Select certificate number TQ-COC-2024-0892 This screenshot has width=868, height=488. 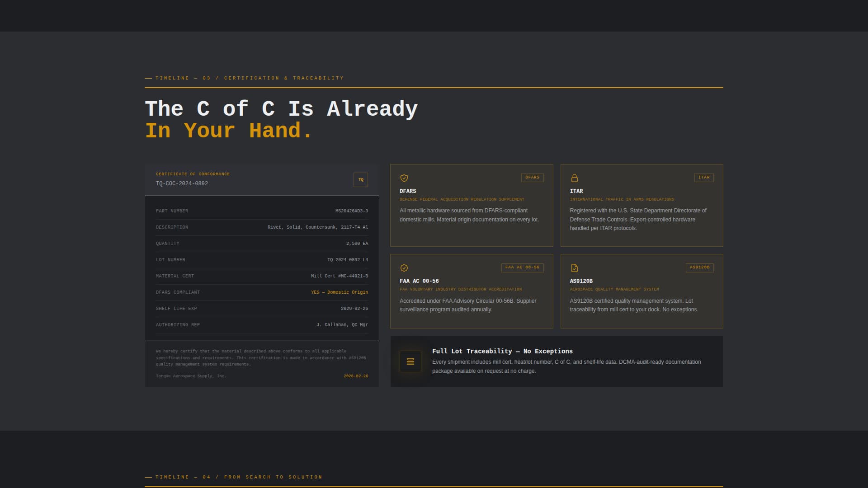[x=182, y=183]
